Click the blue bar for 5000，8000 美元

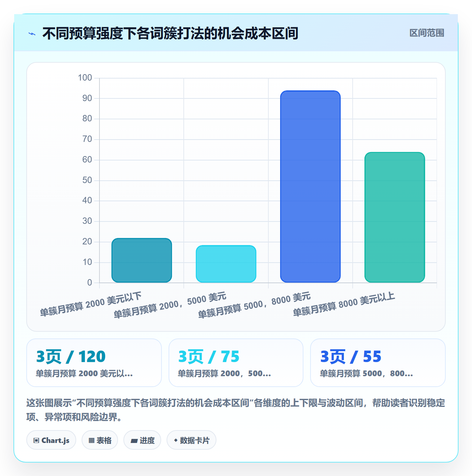(x=311, y=186)
